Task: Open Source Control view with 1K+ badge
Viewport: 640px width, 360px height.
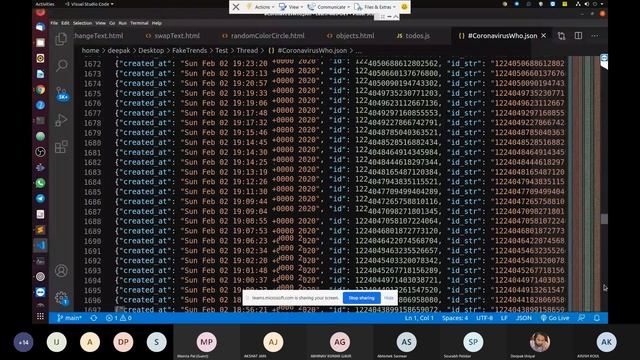Action: 62,93
